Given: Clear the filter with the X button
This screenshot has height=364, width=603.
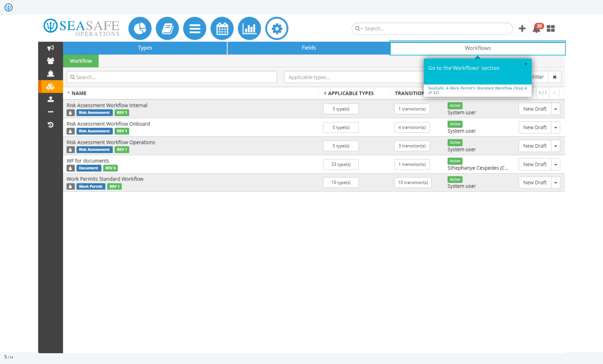Looking at the screenshot, I should [554, 77].
